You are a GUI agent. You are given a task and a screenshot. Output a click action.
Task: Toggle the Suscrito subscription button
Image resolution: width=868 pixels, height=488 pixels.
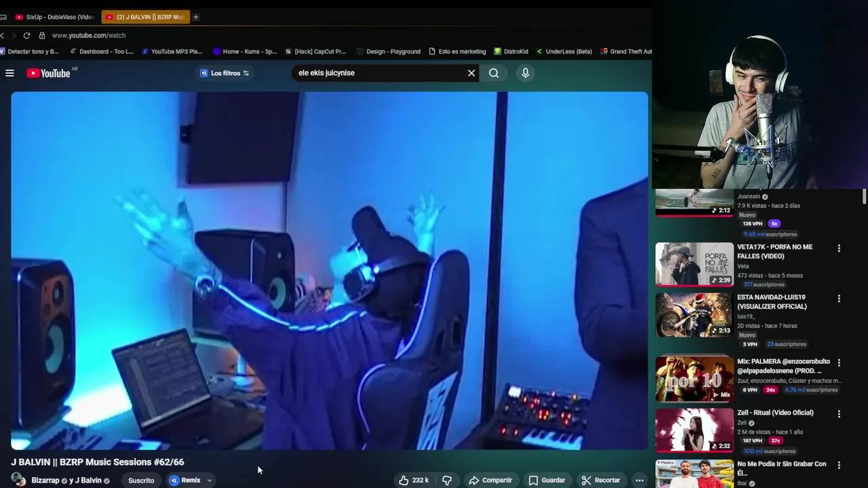click(x=141, y=480)
